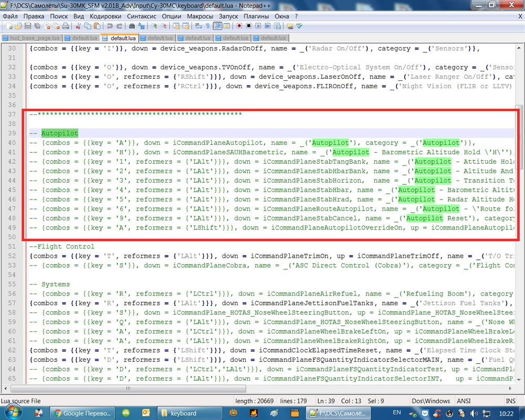Image resolution: width=525 pixels, height=420 pixels.
Task: Open the Опции menu
Action: coord(172,16)
